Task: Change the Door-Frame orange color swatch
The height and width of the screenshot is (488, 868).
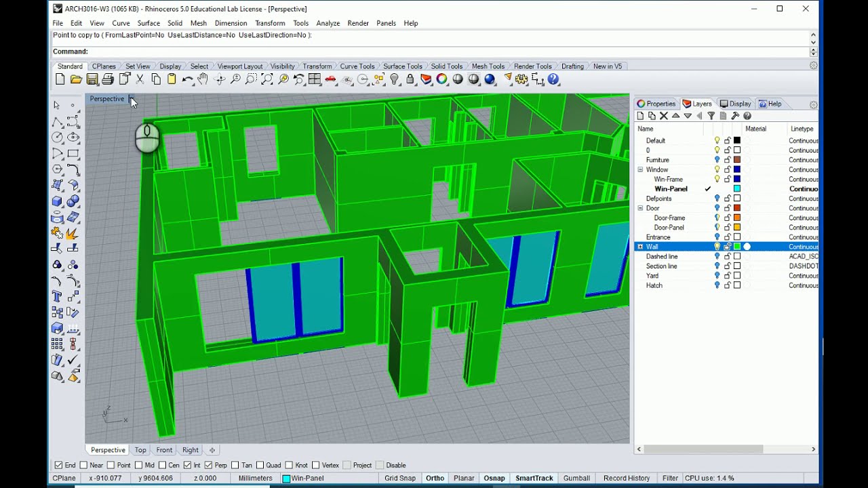Action: tap(737, 218)
